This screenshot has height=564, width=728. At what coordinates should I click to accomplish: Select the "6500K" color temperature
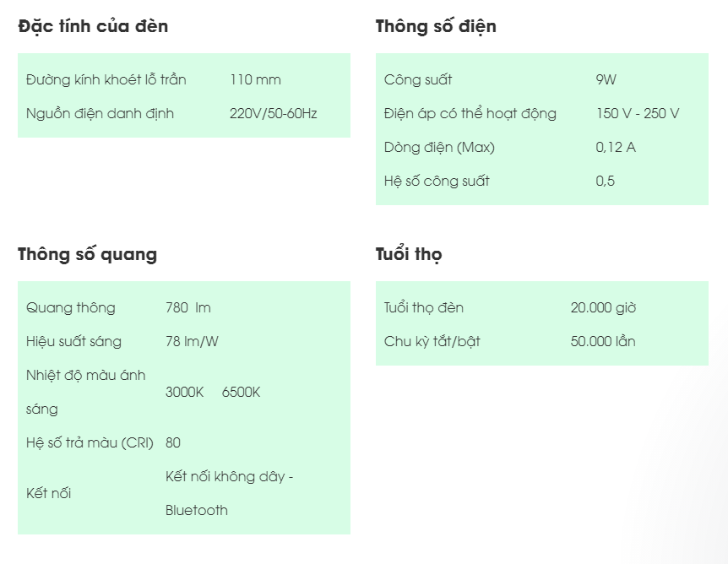241,392
